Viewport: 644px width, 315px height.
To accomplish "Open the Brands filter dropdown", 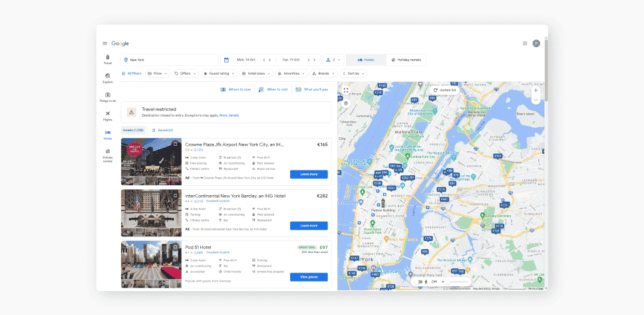I will [323, 74].
